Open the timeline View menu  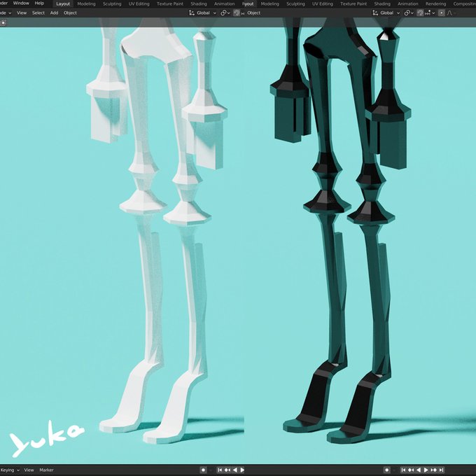click(x=29, y=470)
